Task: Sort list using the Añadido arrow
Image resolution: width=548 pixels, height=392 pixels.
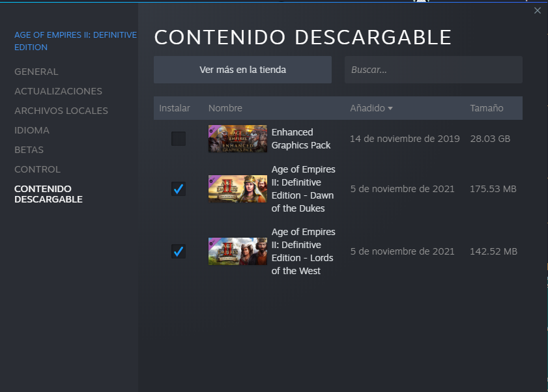Action: pyautogui.click(x=390, y=108)
